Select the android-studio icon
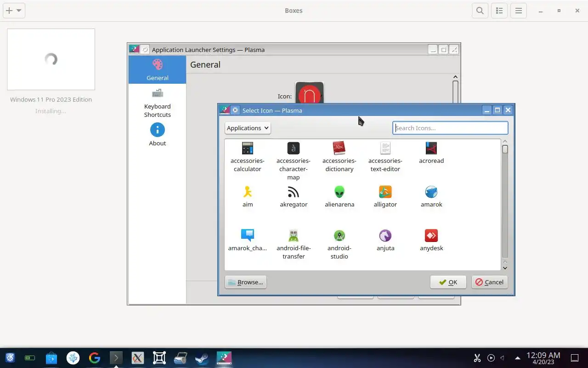The width and height of the screenshot is (588, 368). coord(339,244)
